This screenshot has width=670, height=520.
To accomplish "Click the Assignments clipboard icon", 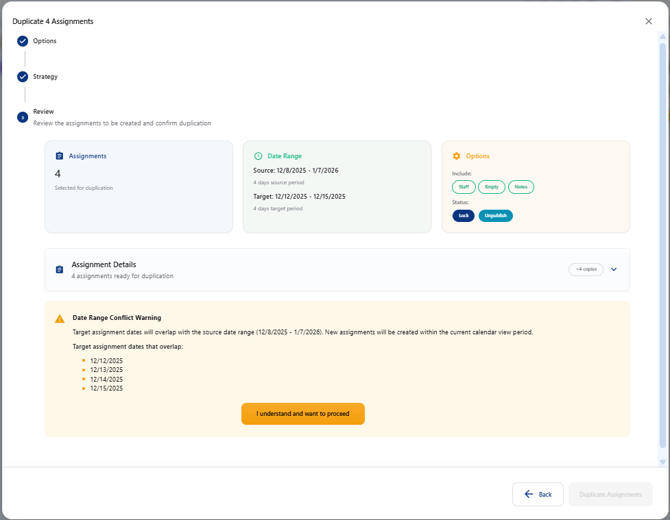I will tap(59, 156).
